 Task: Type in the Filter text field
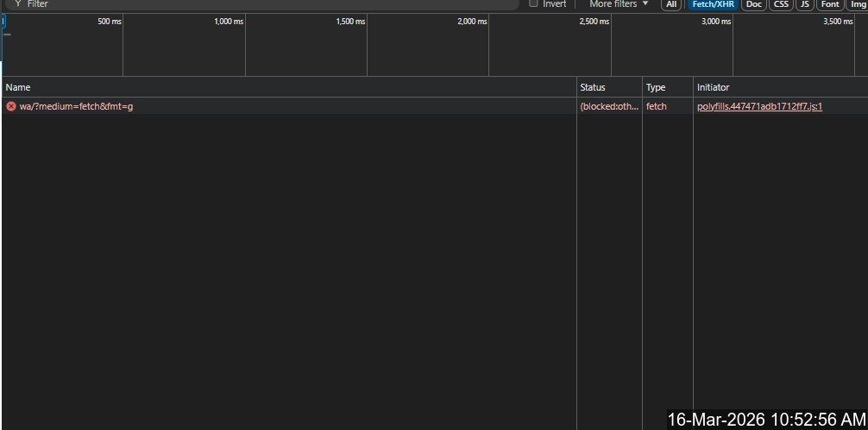pyautogui.click(x=259, y=4)
